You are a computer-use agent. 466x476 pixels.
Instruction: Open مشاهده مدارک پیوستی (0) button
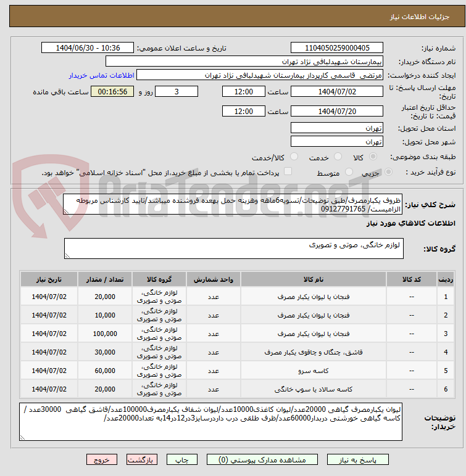(x=262, y=459)
